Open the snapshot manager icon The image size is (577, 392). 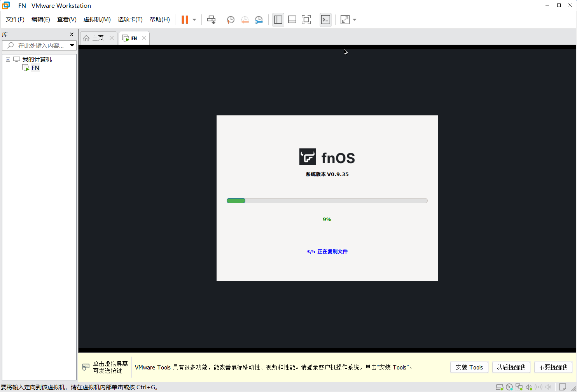coord(259,20)
